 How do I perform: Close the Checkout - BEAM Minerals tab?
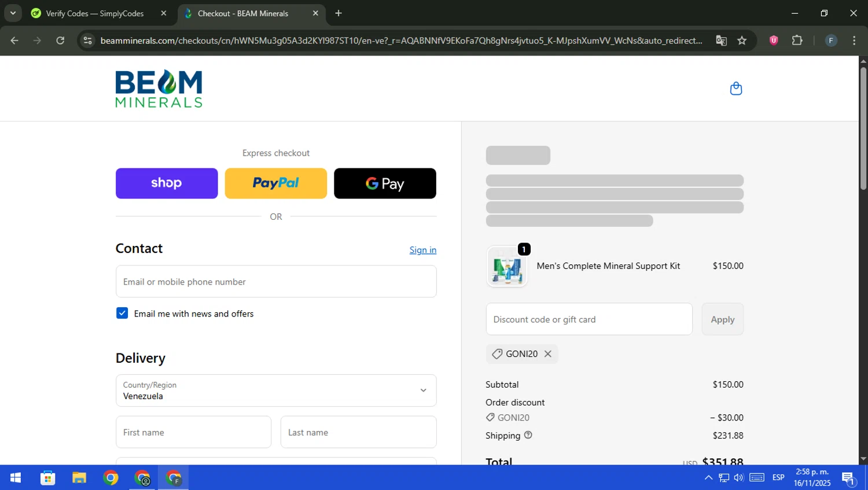(315, 13)
